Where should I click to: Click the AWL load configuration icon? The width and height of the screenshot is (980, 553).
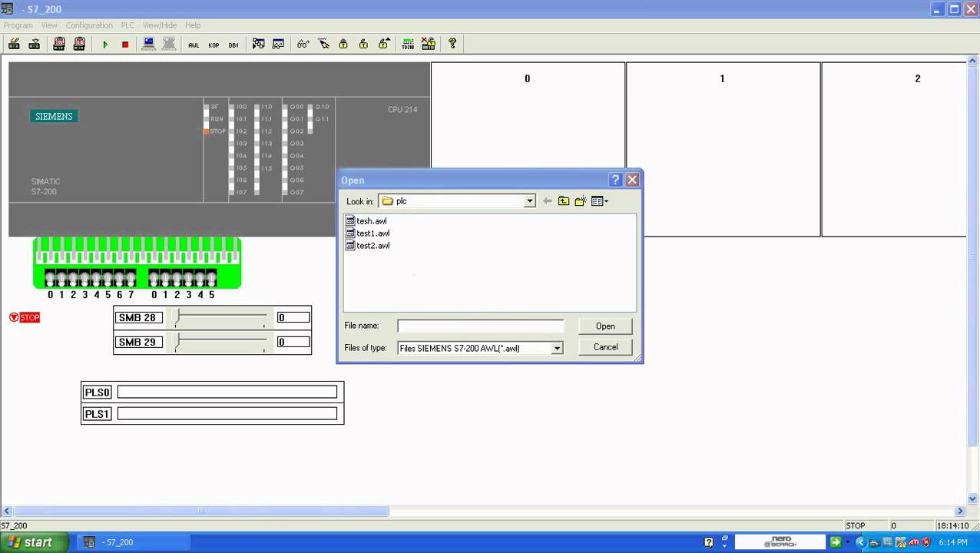click(59, 44)
